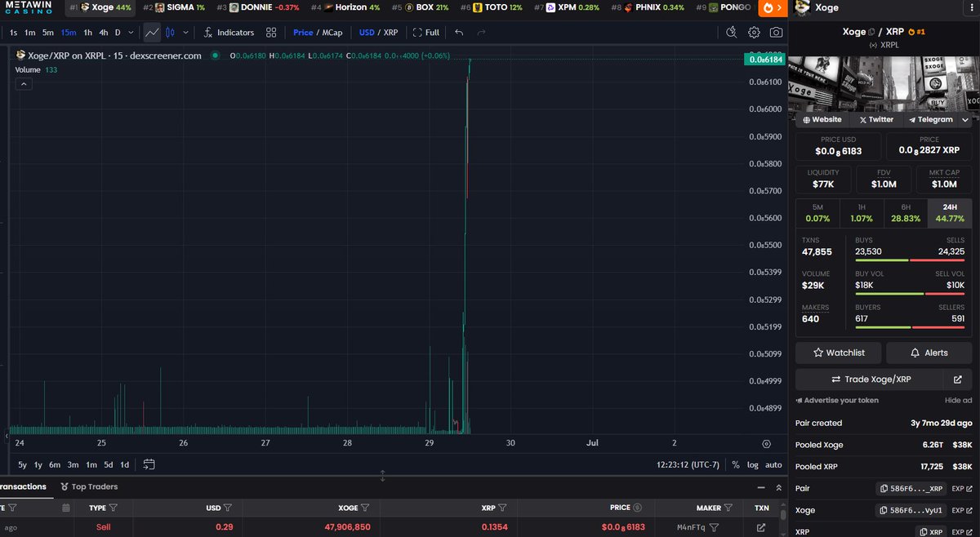The width and height of the screenshot is (980, 537).
Task: Toggle percentage scale on the chart
Action: click(736, 464)
